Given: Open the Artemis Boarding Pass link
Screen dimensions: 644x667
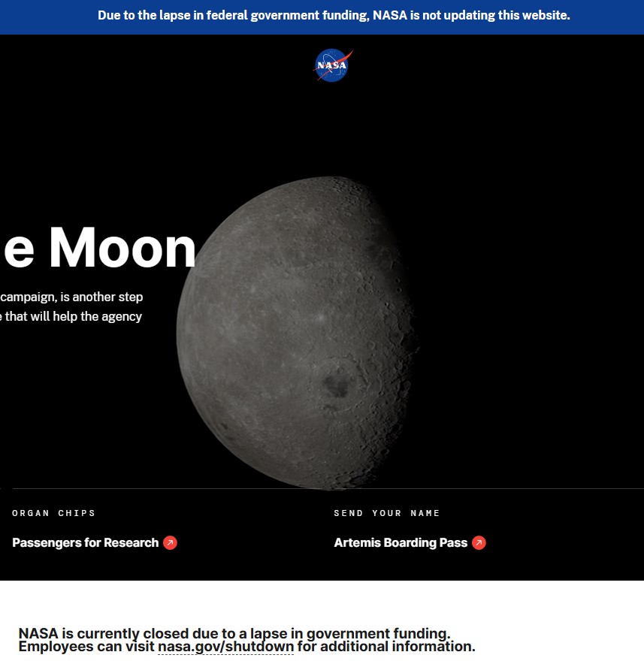Looking at the screenshot, I should (x=401, y=542).
